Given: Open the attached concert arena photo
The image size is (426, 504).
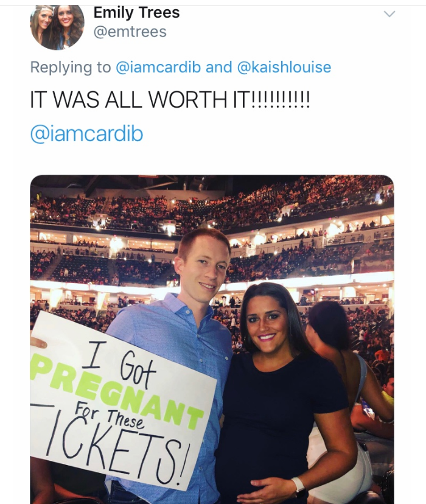Looking at the screenshot, I should (212, 340).
